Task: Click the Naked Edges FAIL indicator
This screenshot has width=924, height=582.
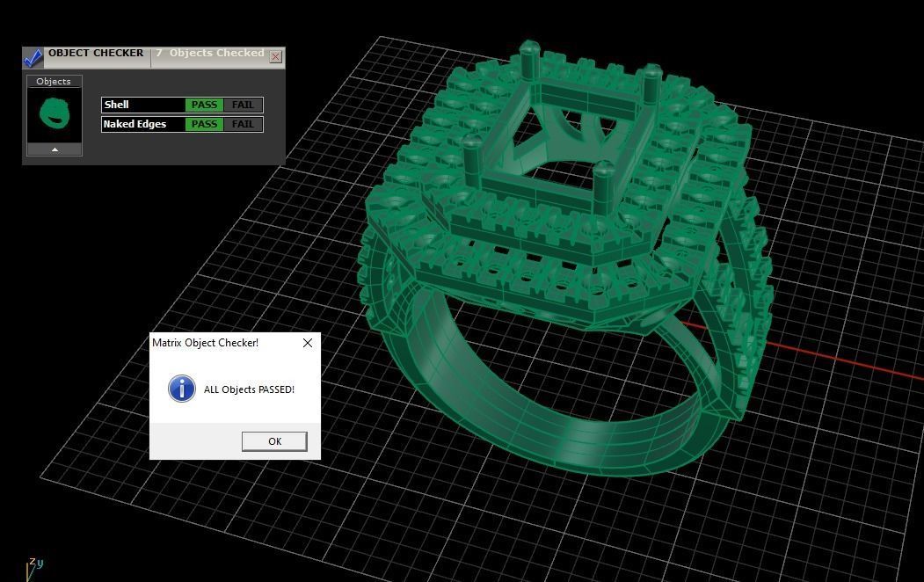Action: [x=243, y=124]
